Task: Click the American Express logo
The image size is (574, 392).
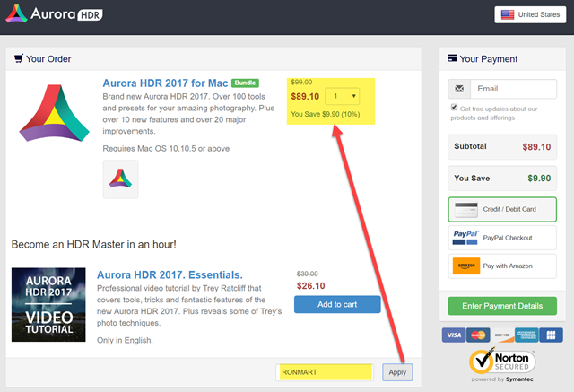Action: coord(526,335)
